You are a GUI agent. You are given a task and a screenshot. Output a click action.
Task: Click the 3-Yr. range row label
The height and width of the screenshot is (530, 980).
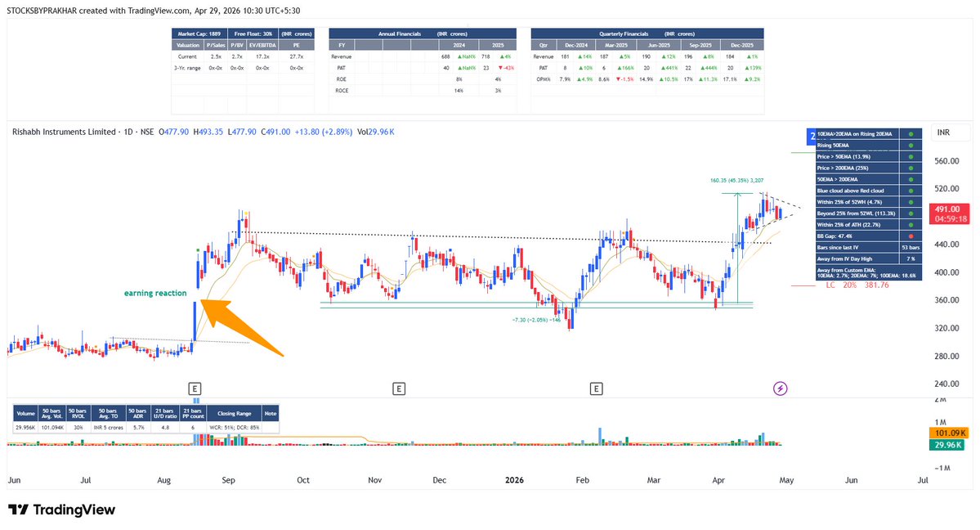(x=187, y=68)
